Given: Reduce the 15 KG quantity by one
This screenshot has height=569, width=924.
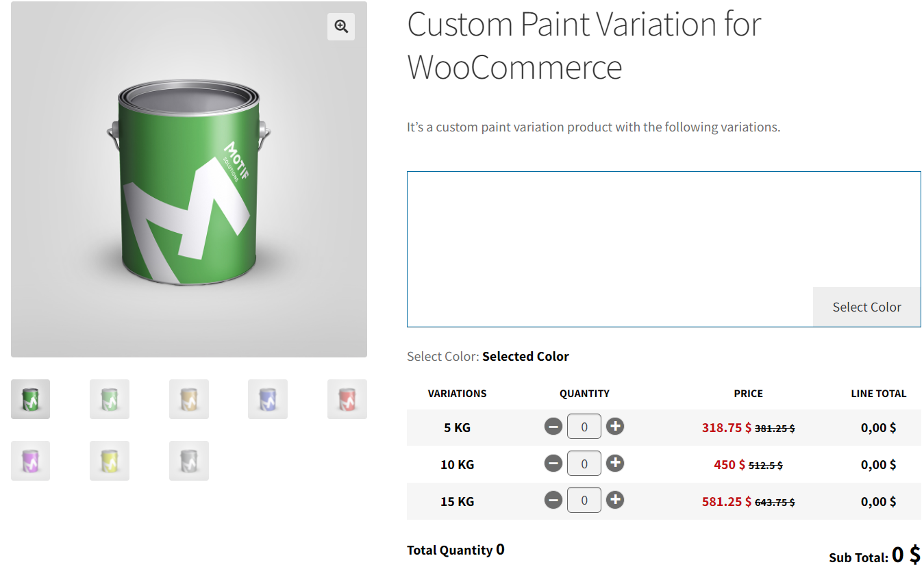Looking at the screenshot, I should (x=553, y=501).
